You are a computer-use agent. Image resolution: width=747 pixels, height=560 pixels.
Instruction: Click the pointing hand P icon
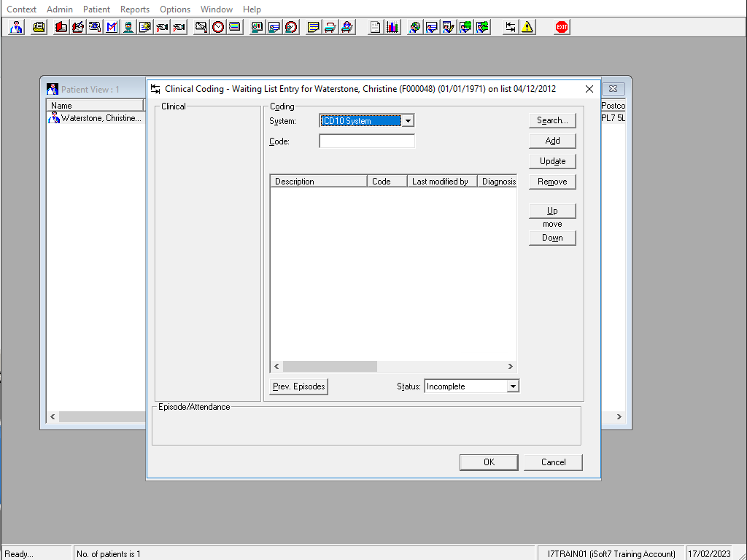(x=179, y=27)
